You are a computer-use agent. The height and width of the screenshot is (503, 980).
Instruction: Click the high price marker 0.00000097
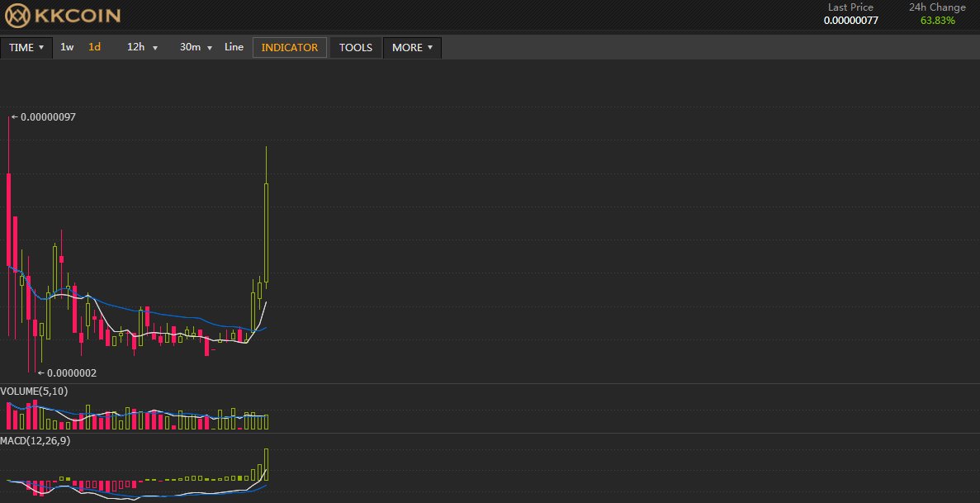pyautogui.click(x=43, y=116)
